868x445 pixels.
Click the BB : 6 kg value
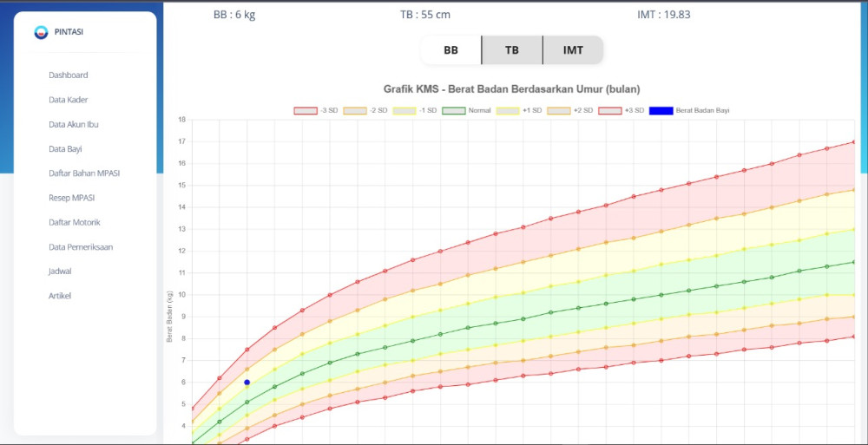[234, 15]
